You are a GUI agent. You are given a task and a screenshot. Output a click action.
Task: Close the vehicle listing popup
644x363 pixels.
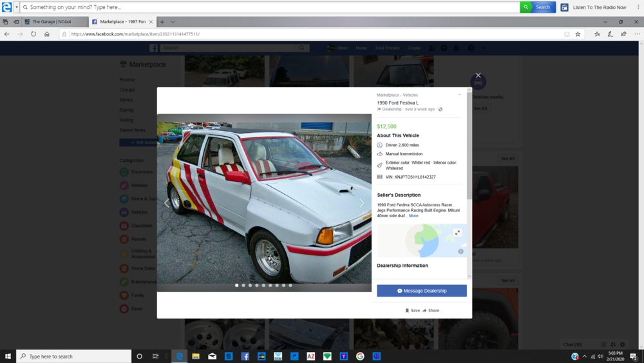(478, 75)
